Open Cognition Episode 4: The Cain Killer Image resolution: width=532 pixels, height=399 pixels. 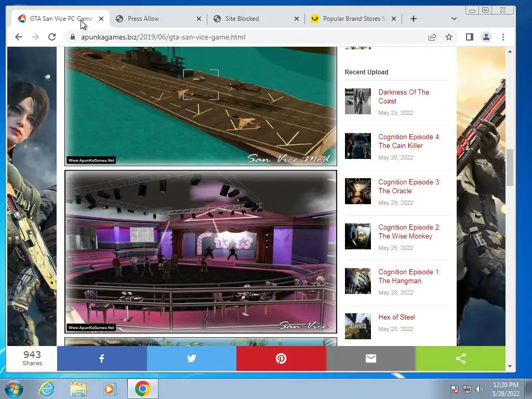409,141
